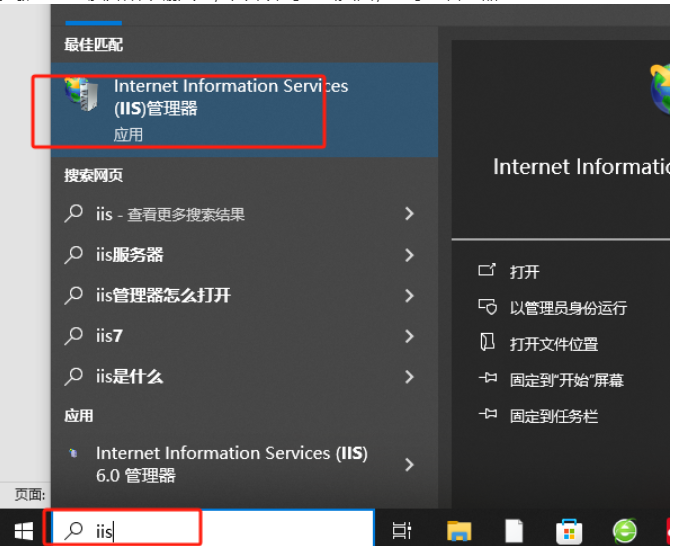This screenshot has height=546, width=675.
Task: Click the pin icon beside 固定到任务栏
Action: click(488, 414)
